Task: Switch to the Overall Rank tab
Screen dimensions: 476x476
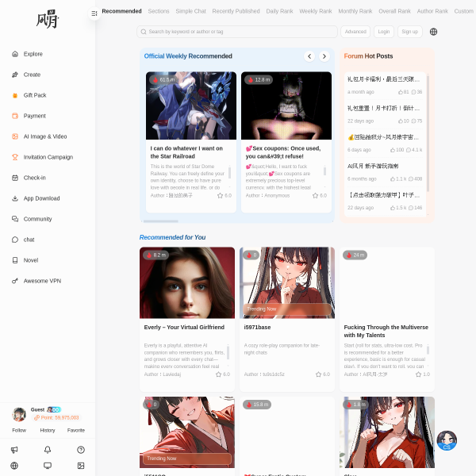Action: point(394,11)
